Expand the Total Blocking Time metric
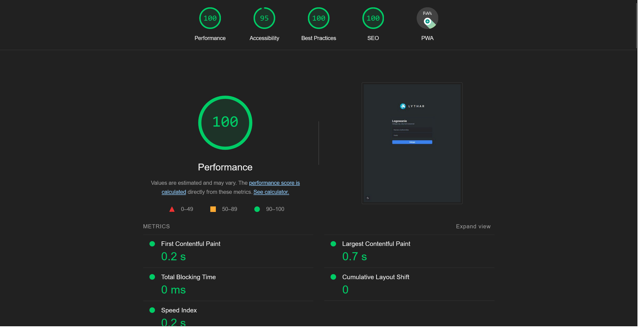Image resolution: width=644 pixels, height=329 pixels. (x=188, y=277)
